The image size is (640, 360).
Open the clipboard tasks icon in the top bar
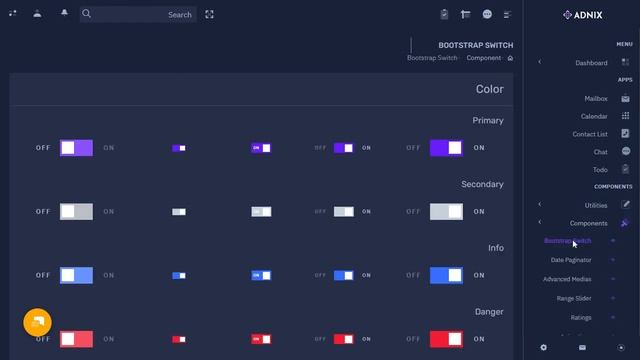pyautogui.click(x=444, y=14)
